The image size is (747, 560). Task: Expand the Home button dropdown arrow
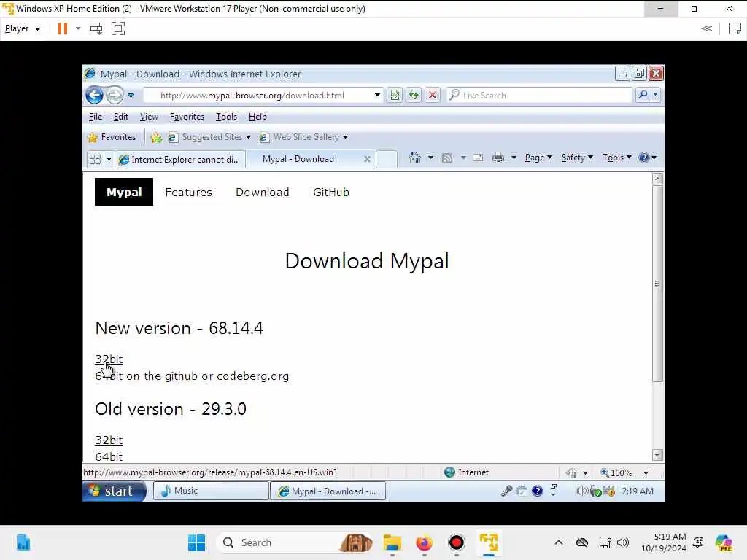(x=430, y=157)
